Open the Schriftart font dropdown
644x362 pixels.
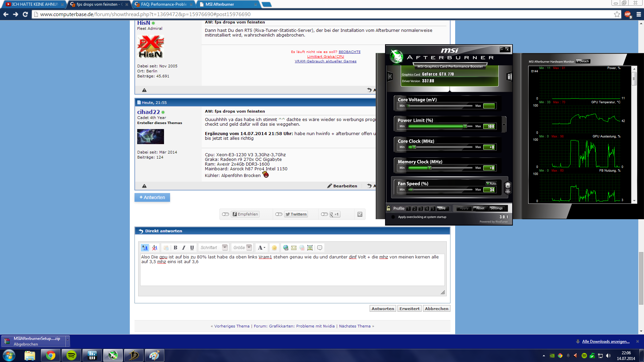click(x=225, y=247)
